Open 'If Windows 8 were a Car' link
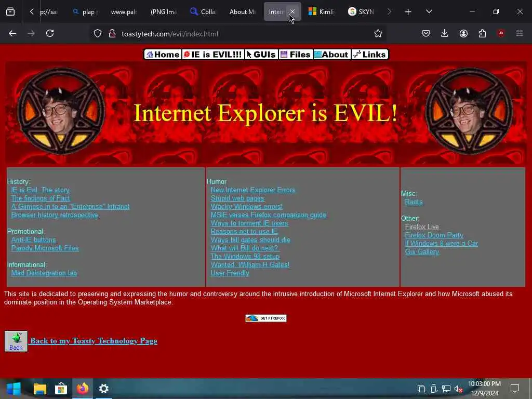This screenshot has width=532, height=399. (x=441, y=243)
